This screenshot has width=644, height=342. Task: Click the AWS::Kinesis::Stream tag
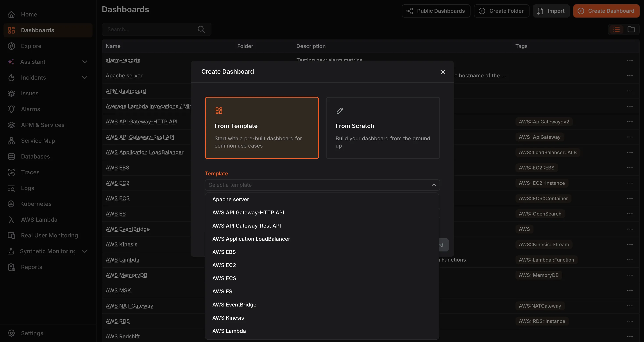[544, 245]
